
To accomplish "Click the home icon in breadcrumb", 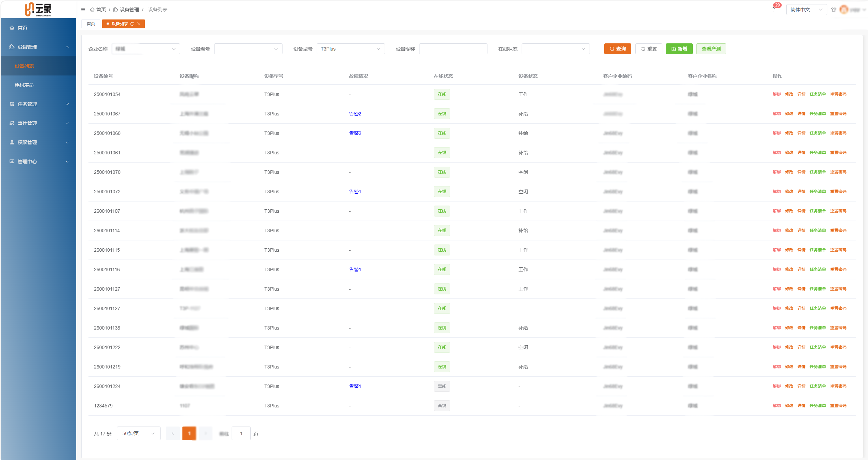I will click(92, 10).
